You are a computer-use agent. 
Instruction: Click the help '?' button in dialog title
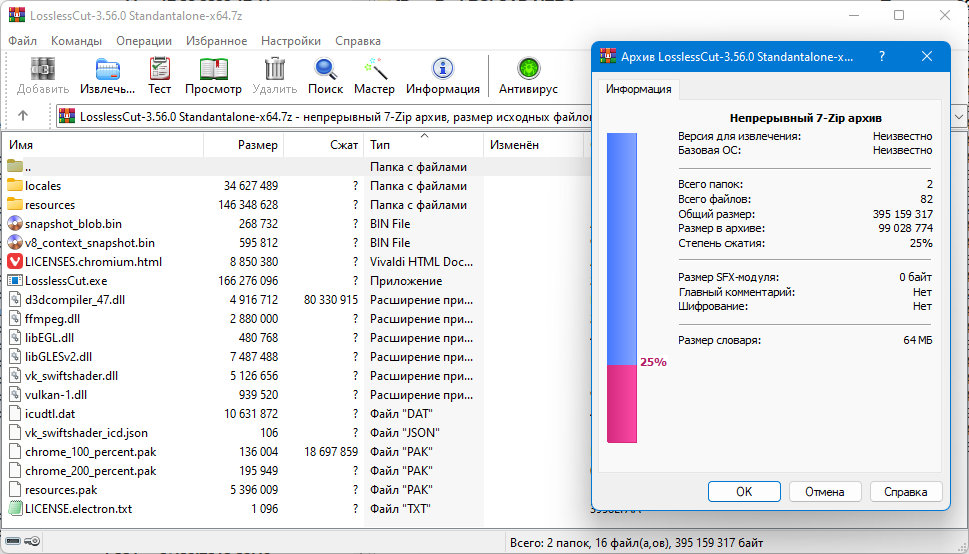coord(882,56)
